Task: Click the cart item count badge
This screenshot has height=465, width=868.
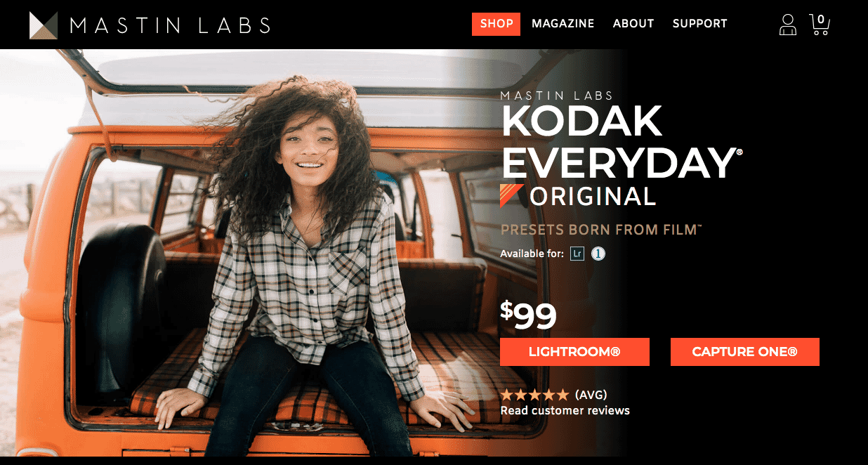Action: 821,19
